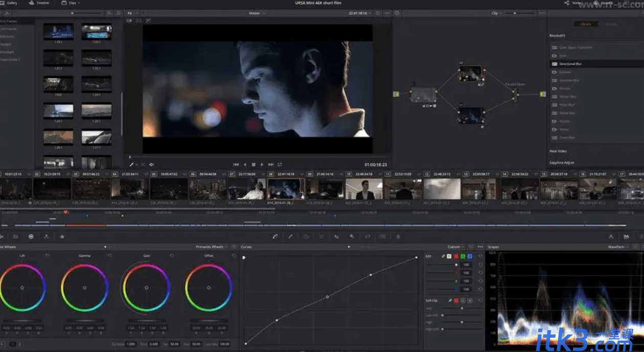The width and height of the screenshot is (644, 352).
Task: Open the viewer zoom Fit dropdown
Action: click(x=132, y=13)
